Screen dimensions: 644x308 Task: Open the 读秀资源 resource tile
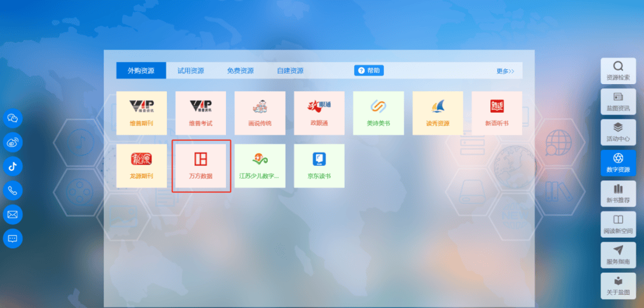click(438, 113)
